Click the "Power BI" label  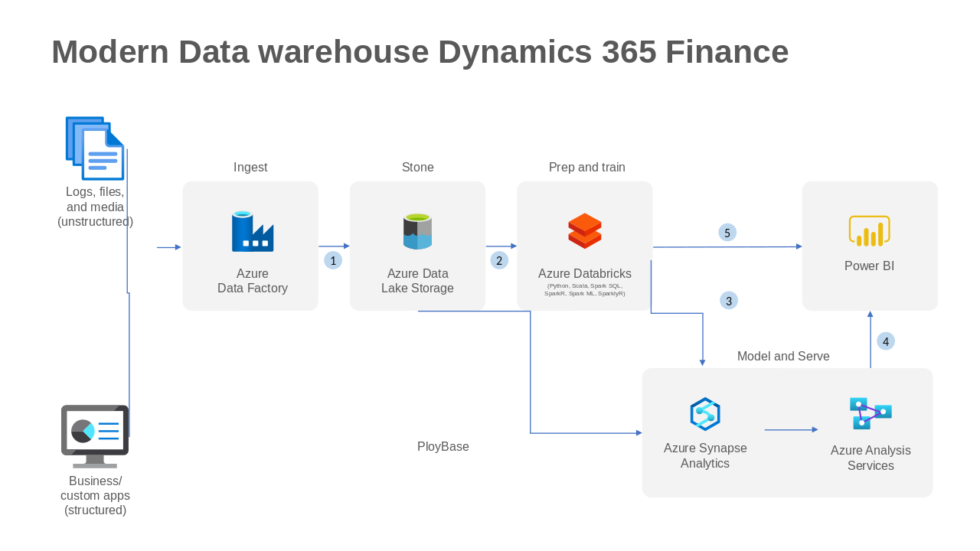pyautogui.click(x=869, y=266)
